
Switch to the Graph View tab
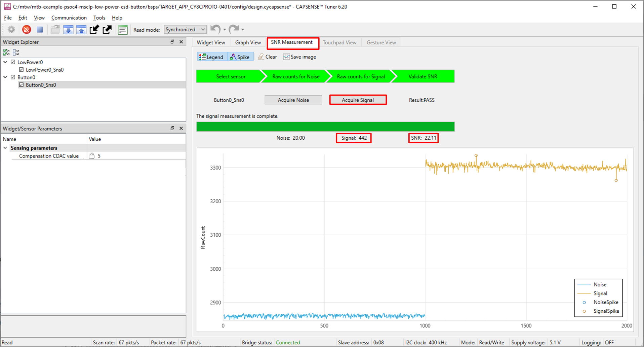tap(248, 42)
